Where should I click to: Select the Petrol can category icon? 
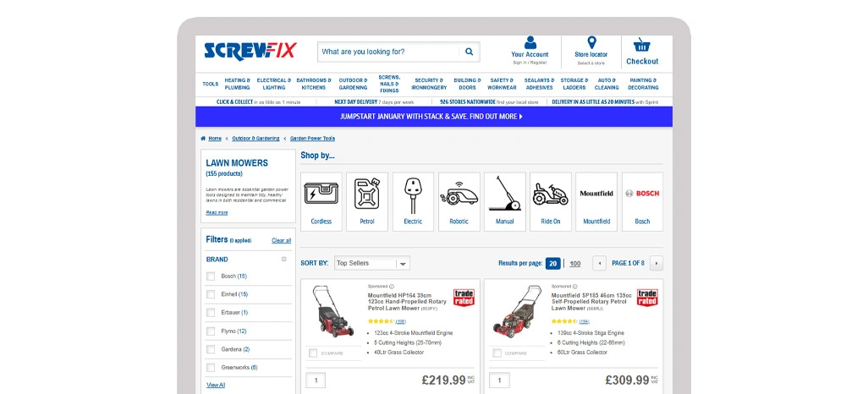pos(367,193)
